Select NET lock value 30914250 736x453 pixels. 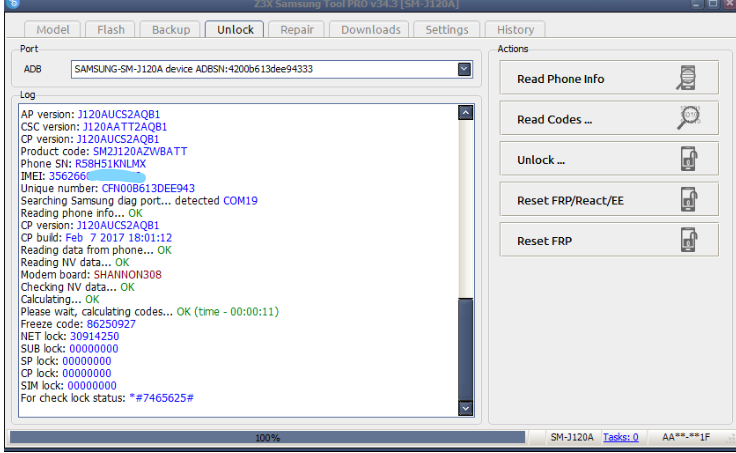95,336
